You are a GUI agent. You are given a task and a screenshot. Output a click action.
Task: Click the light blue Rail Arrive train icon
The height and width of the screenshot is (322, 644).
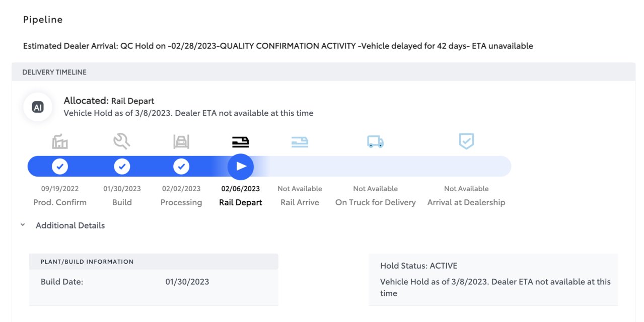300,142
